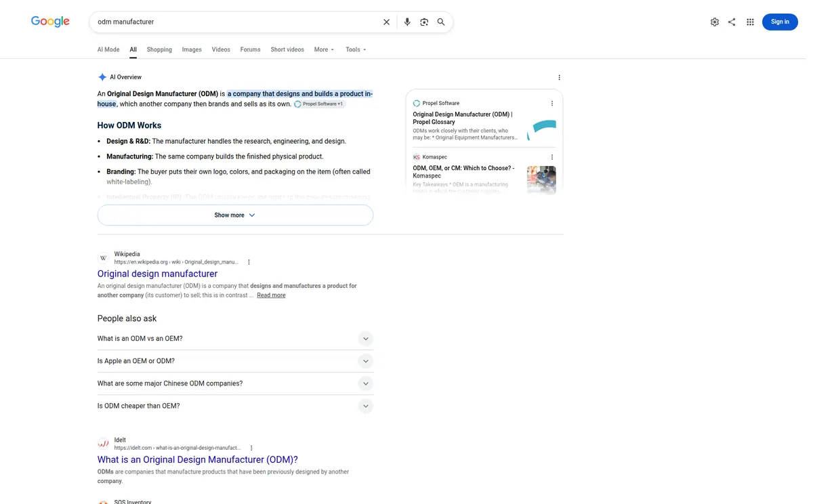Viewport: 813px width, 504px height.
Task: Clear the search box text
Action: tap(386, 22)
